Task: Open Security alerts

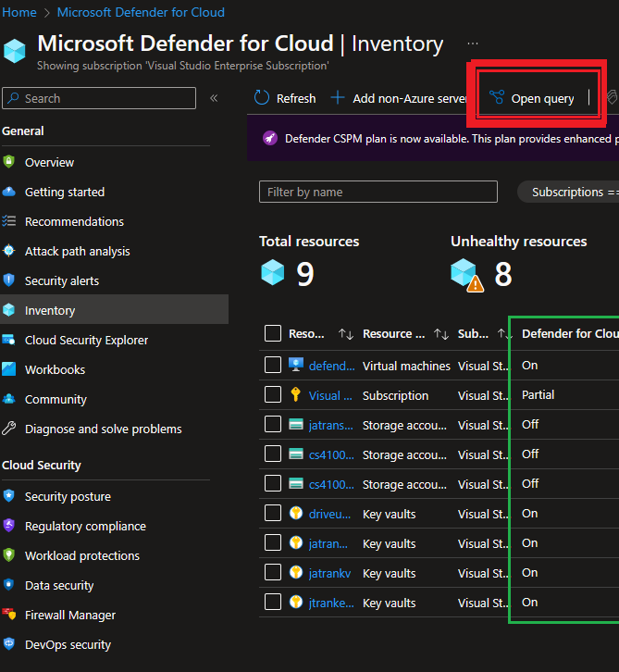Action: click(62, 280)
